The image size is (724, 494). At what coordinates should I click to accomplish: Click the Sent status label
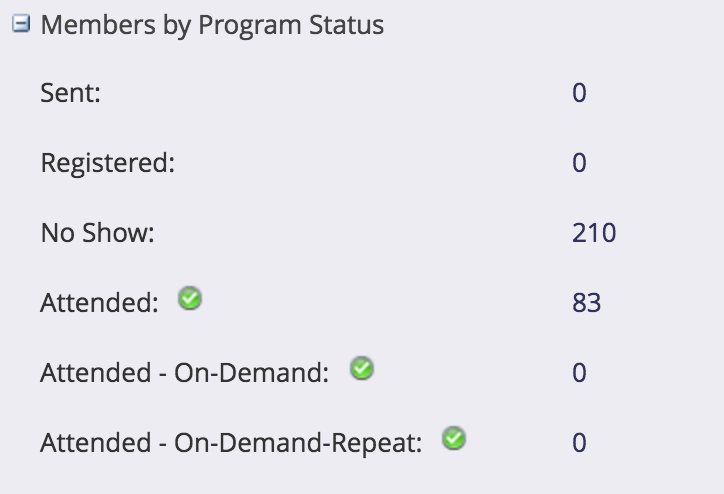[71, 93]
